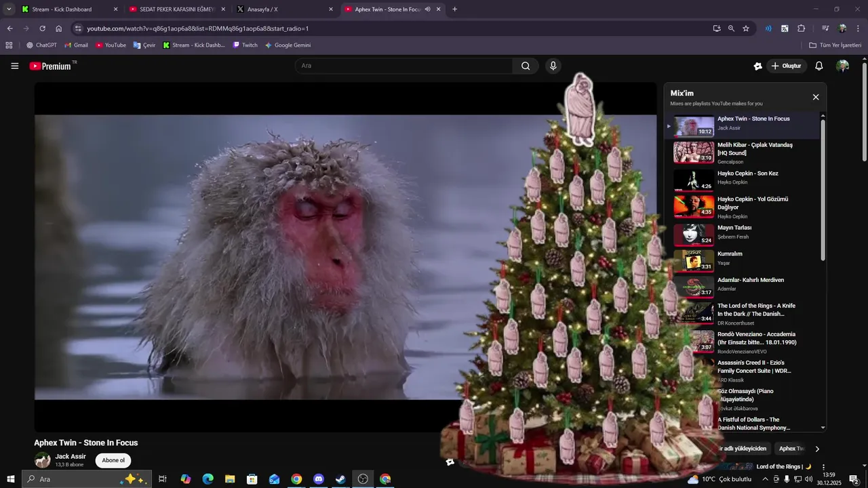Open a new browser tab

point(454,9)
